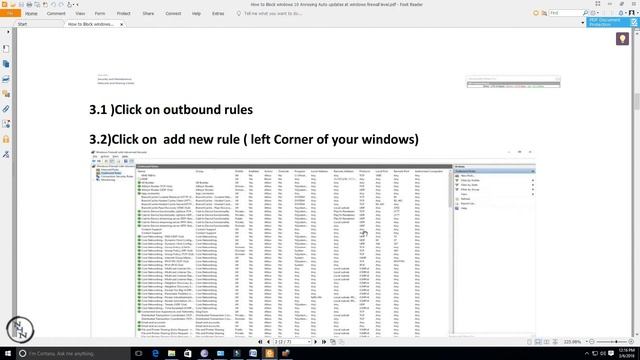Switch to the Start document tab
The image size is (640, 360).
click(x=22, y=24)
